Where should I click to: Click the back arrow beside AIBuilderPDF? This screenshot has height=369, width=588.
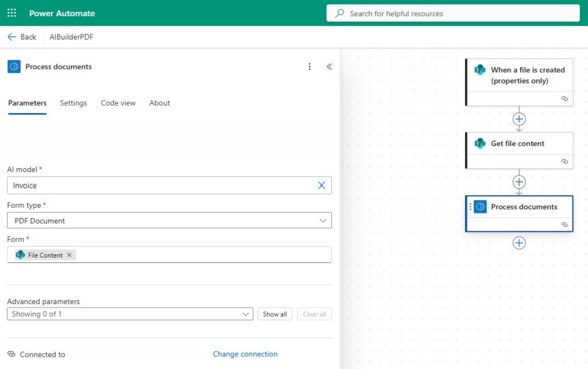point(13,36)
